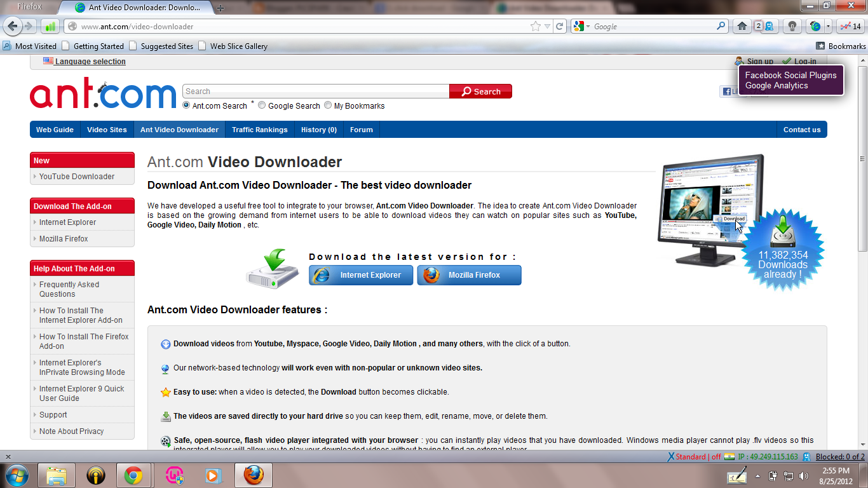Click the India flag in the status bar

729,456
